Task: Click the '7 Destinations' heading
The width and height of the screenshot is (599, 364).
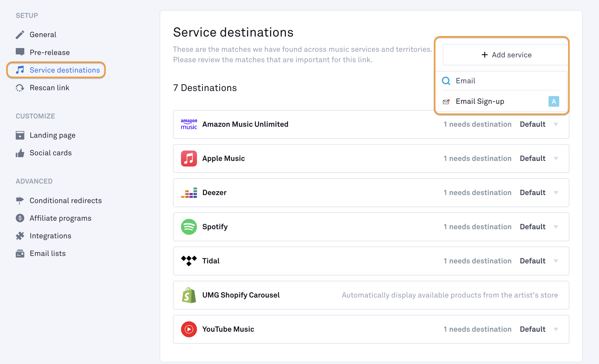Action: click(x=205, y=88)
